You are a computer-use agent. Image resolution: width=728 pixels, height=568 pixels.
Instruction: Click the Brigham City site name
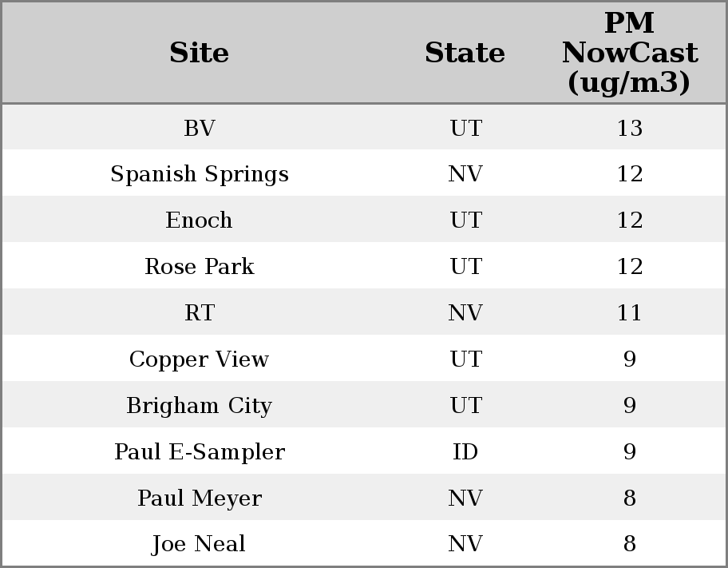click(199, 406)
